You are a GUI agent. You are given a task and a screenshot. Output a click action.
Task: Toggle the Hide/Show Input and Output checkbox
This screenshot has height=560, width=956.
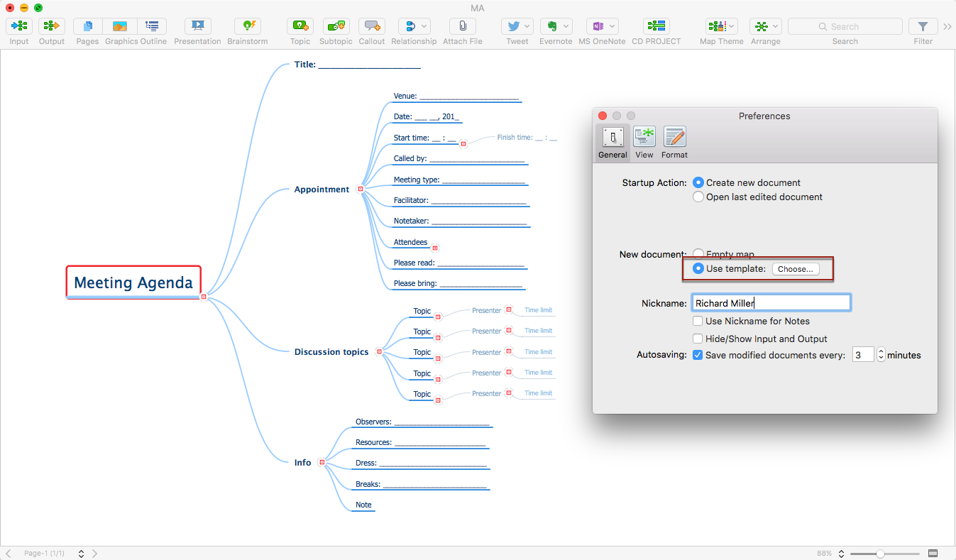698,339
